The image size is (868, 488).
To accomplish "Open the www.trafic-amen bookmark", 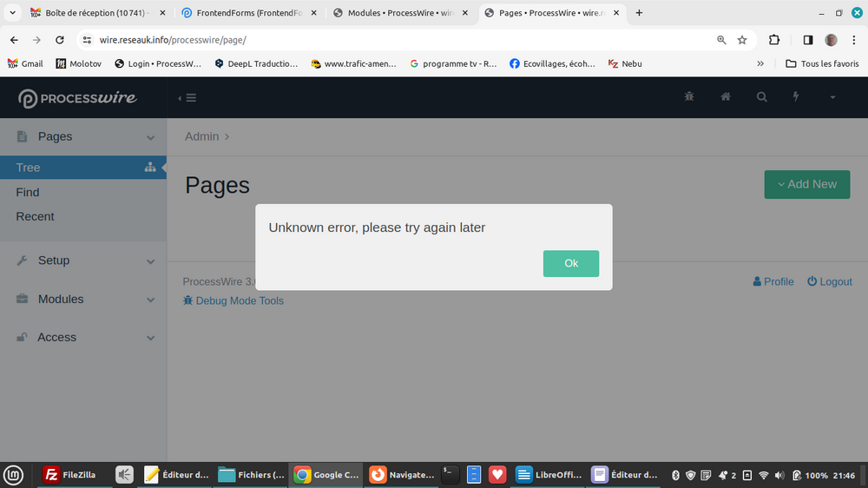I will click(x=354, y=63).
